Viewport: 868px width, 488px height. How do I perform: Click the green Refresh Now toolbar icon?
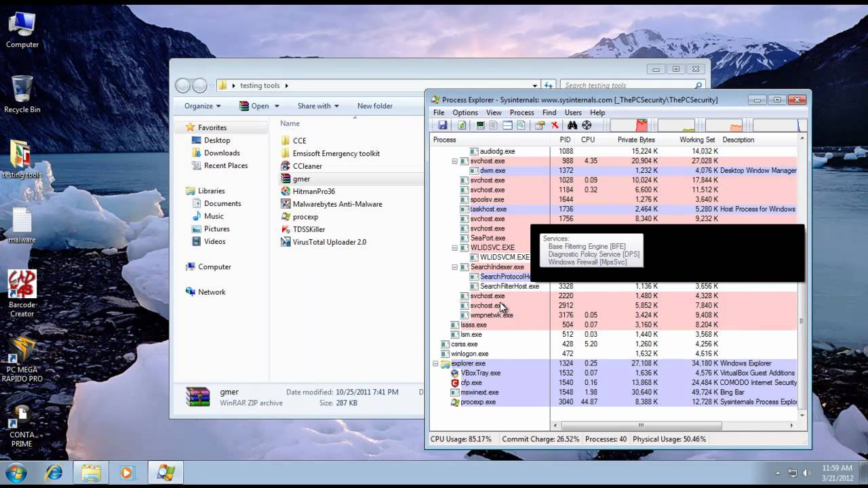[462, 125]
